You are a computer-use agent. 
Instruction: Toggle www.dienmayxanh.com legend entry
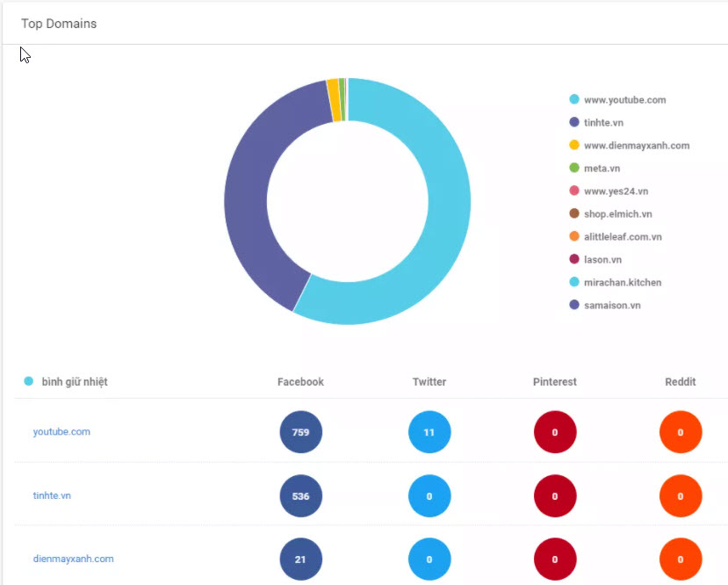pyautogui.click(x=636, y=146)
